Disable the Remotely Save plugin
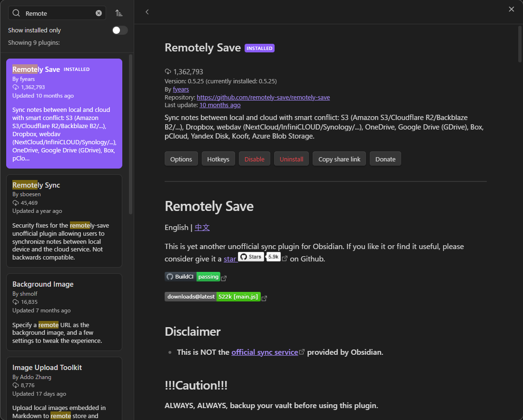Screen dimensions: 523x420 pyautogui.click(x=255, y=159)
